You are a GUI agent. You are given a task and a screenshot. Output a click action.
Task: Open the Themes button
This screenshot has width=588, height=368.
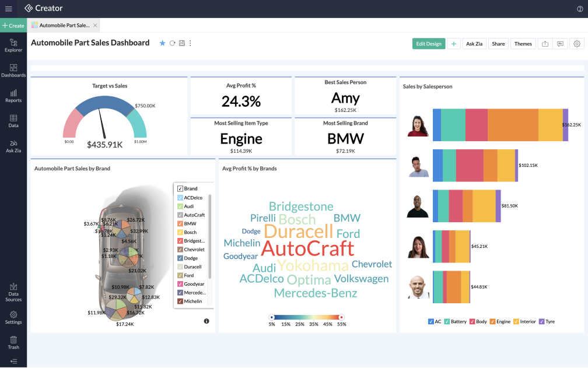click(523, 44)
